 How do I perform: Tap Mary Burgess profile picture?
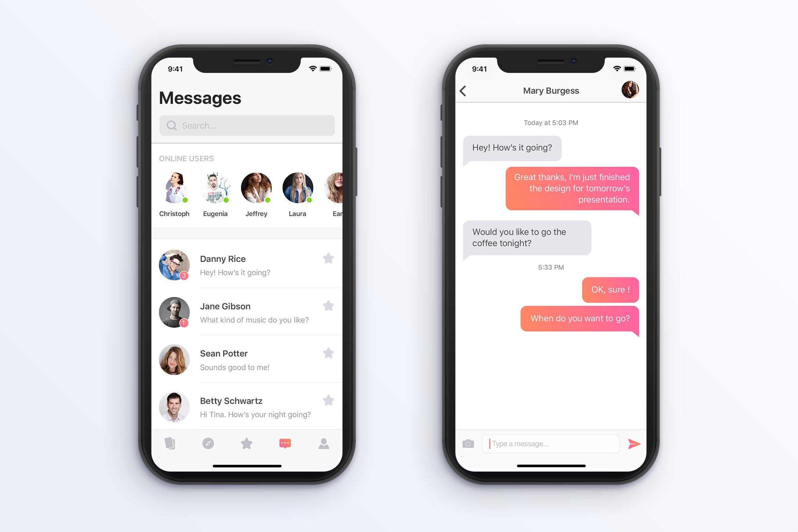coord(631,90)
